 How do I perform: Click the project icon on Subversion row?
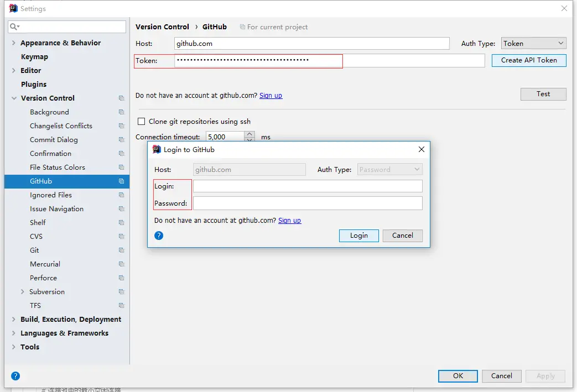click(122, 292)
